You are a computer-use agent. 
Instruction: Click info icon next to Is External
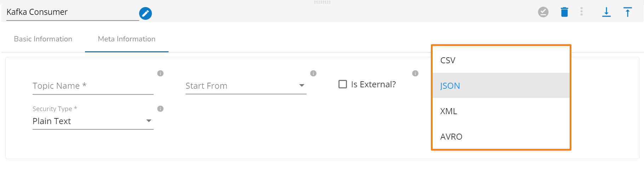(x=415, y=74)
